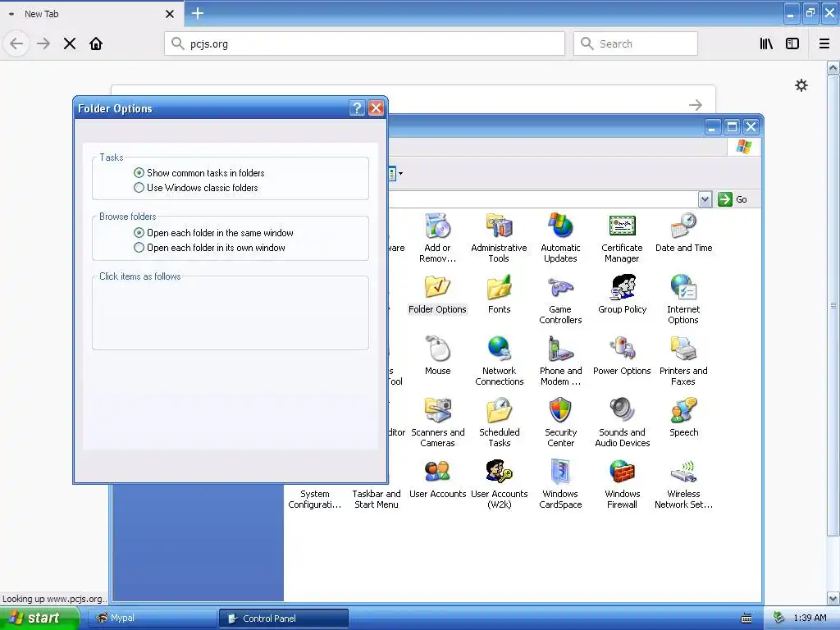The width and height of the screenshot is (840, 630).
Task: Open browser hamburger menu
Action: tap(824, 43)
